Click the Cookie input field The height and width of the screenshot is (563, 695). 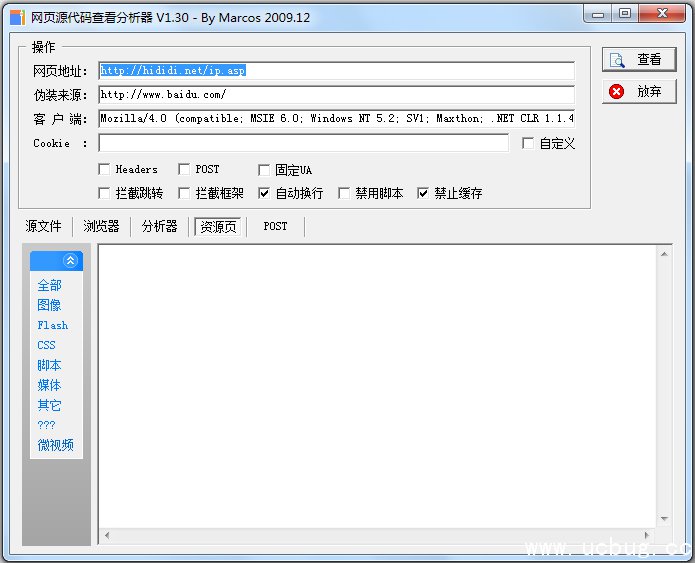point(303,144)
